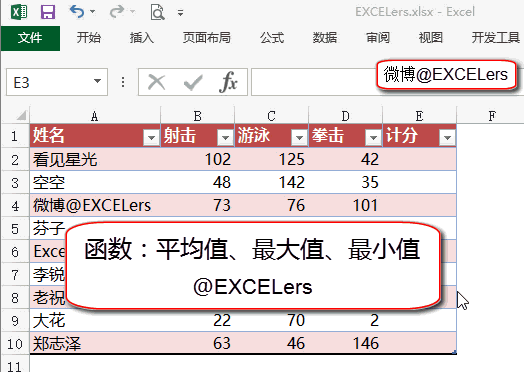The height and width of the screenshot is (372, 524).
Task: Open Print Preview from quick access toolbar
Action: (157, 12)
